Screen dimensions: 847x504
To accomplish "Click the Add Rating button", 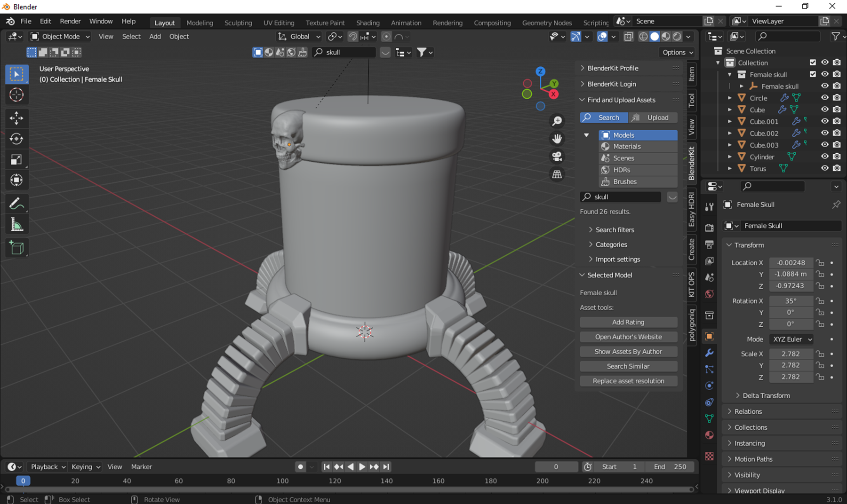I will pyautogui.click(x=628, y=322).
